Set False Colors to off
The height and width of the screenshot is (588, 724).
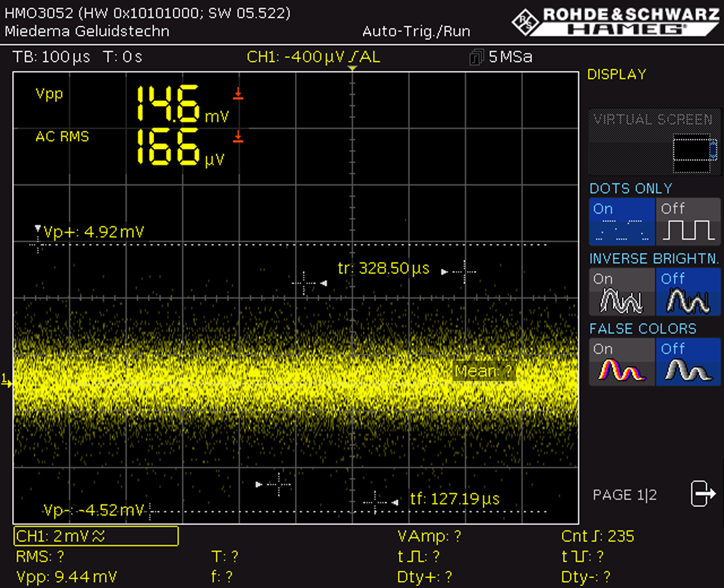point(688,362)
